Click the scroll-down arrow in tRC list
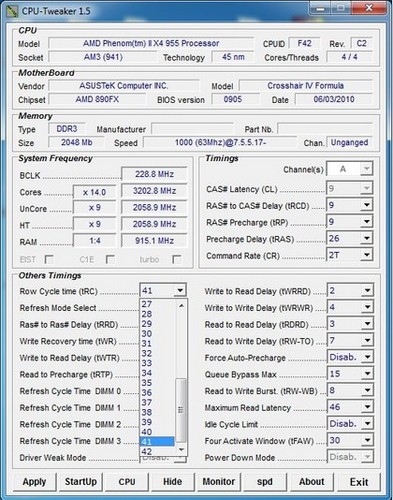This screenshot has width=393, height=500. coord(181,450)
